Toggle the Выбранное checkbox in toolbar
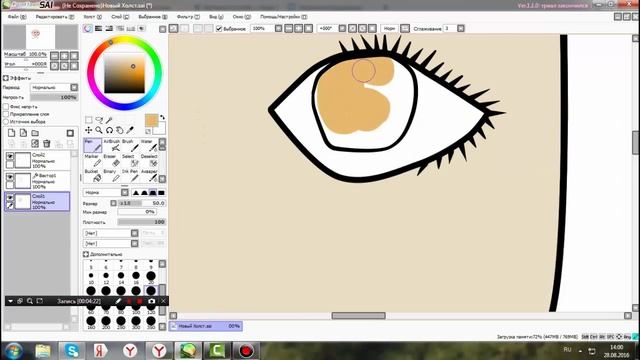640x360 pixels. coord(219,29)
